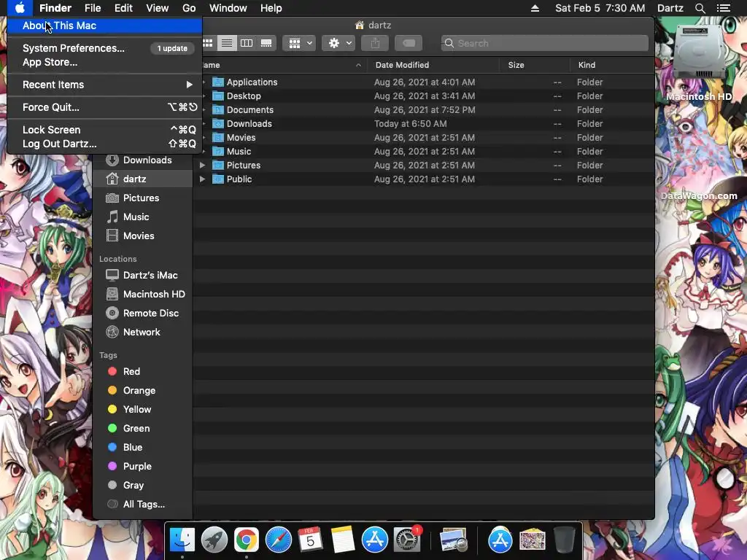The height and width of the screenshot is (560, 747).
Task: Expand Recent Items submenu
Action: [x=104, y=85]
